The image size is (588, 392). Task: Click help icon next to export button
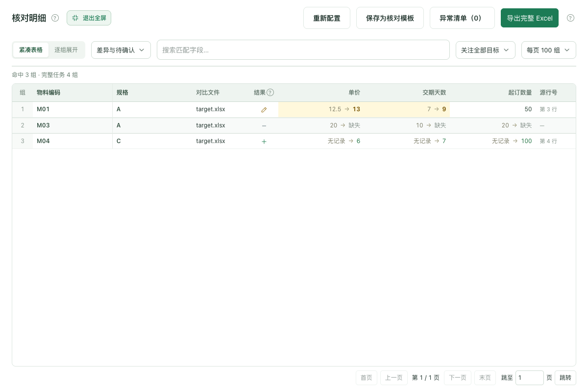coord(570,18)
